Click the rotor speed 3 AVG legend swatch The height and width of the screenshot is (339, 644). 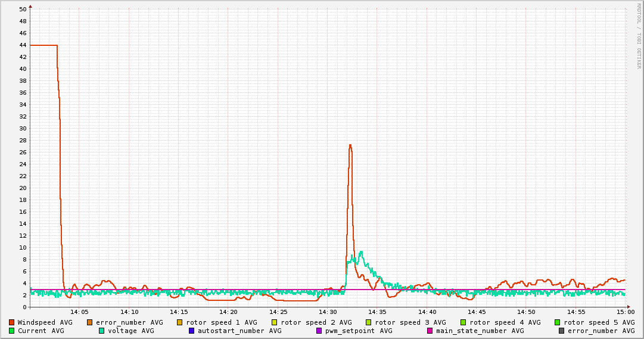(x=369, y=322)
